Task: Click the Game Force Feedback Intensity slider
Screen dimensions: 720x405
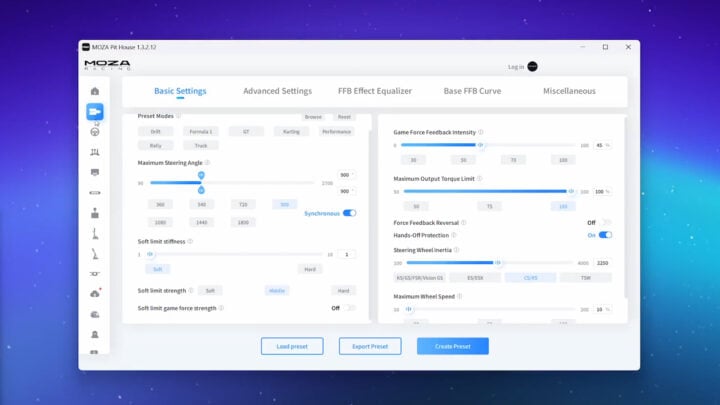Action: [480, 145]
